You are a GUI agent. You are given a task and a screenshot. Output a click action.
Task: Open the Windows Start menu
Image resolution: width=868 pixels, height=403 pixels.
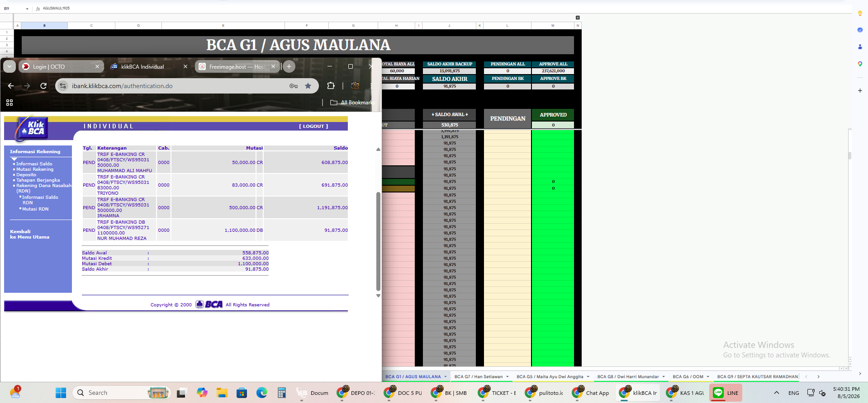[x=61, y=393]
